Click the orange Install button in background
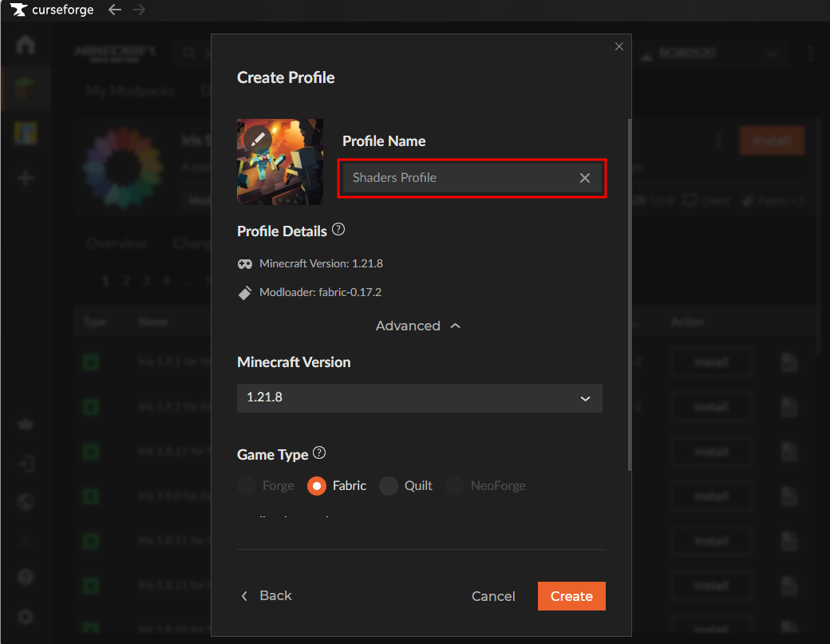 point(772,140)
